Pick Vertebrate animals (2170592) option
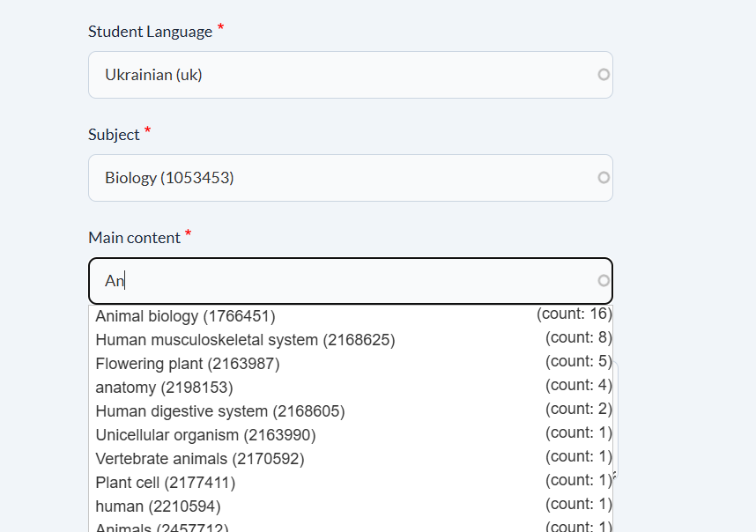The width and height of the screenshot is (756, 532). click(x=200, y=459)
